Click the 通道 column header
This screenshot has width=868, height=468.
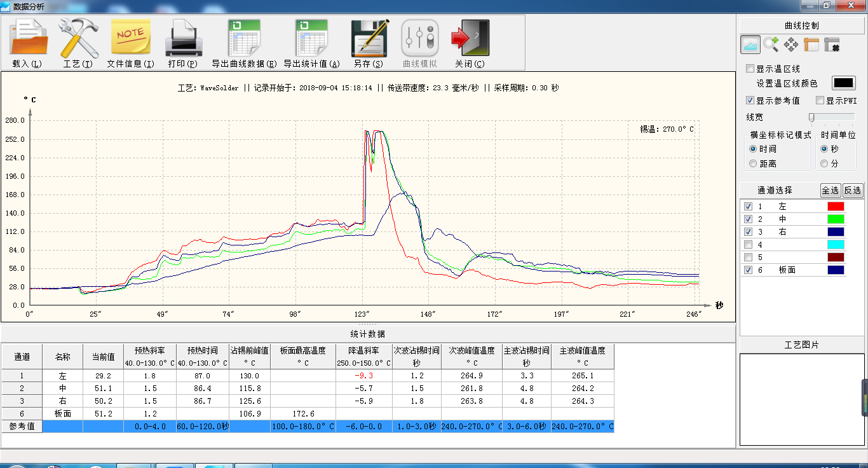22,357
